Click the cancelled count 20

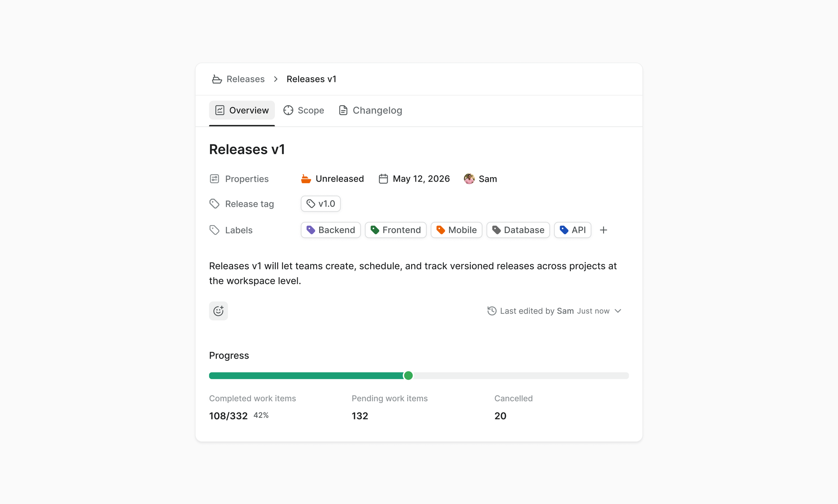501,416
